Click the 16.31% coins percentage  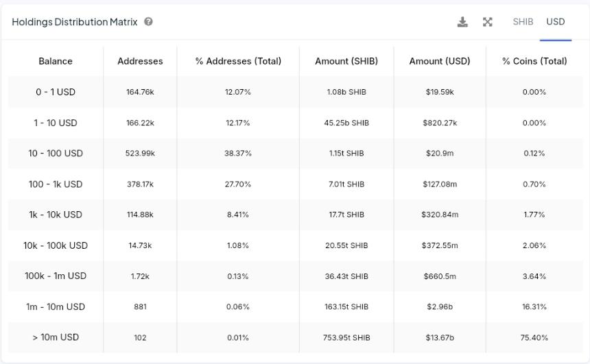pyautogui.click(x=534, y=307)
